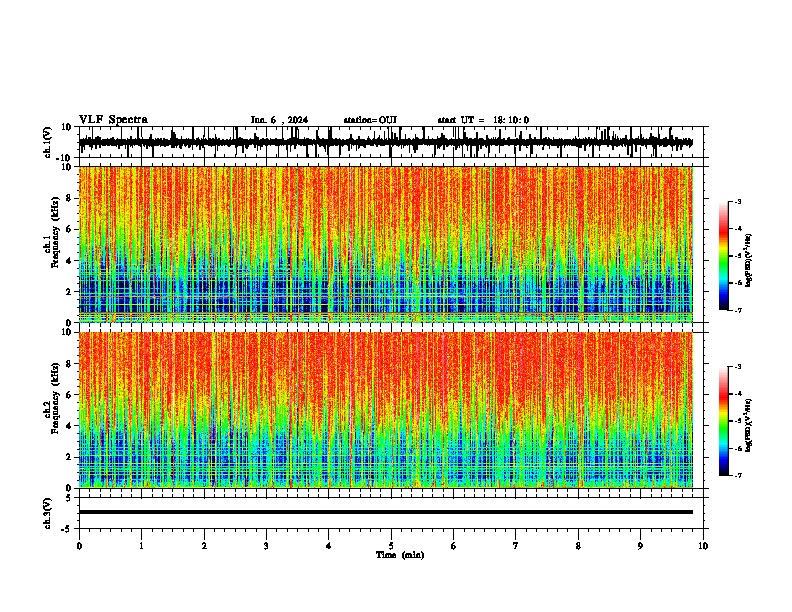Click the ch.2 color bar "-7" scale value

737,475
